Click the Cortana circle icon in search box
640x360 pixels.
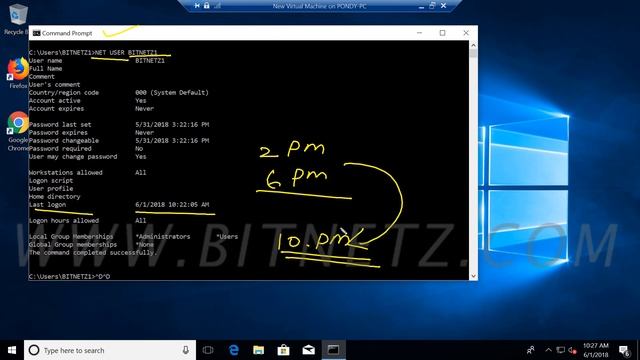tap(34, 350)
